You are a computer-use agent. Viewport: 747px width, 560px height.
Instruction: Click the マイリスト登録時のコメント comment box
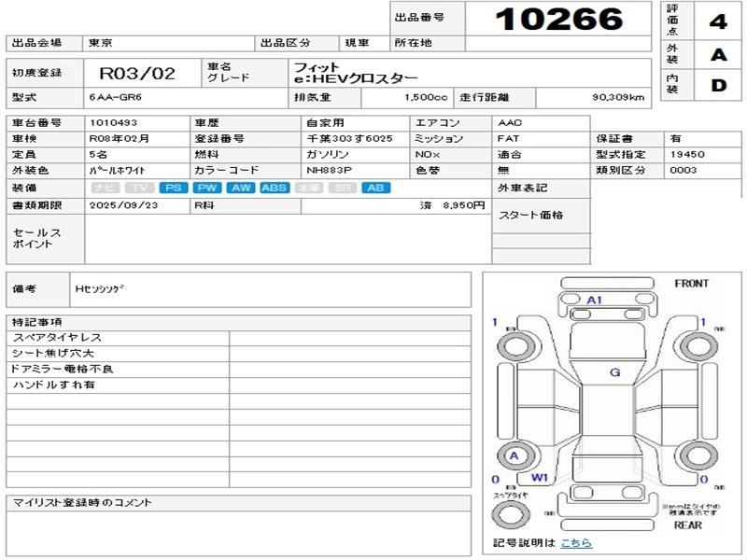pyautogui.click(x=239, y=532)
